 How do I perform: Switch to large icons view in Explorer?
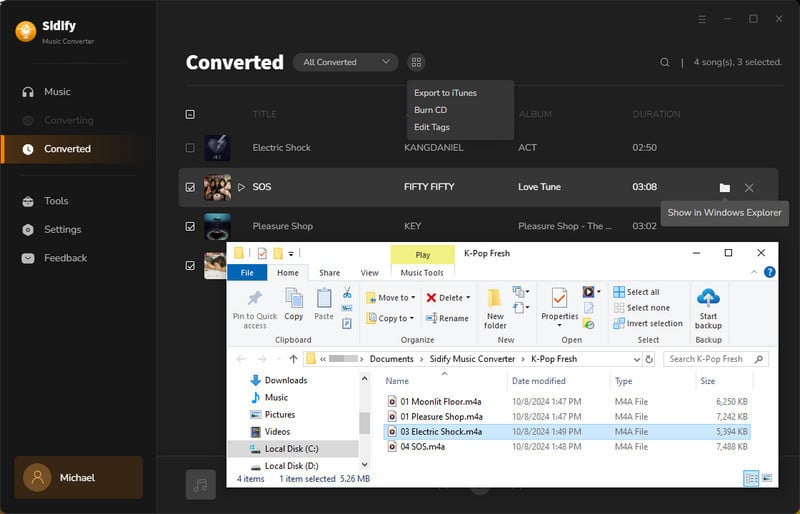coord(767,478)
